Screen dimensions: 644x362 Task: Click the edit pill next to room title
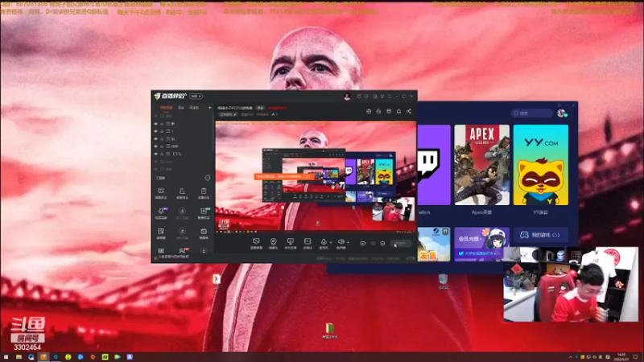(x=260, y=108)
